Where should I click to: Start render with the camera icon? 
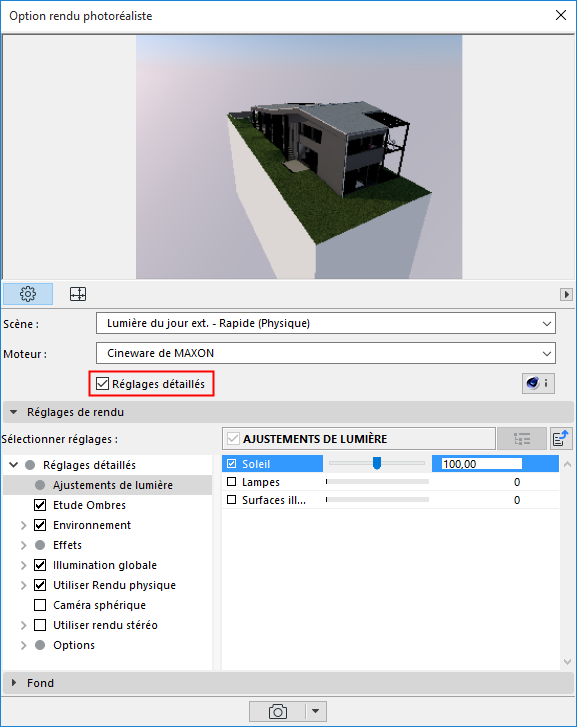coord(278,711)
